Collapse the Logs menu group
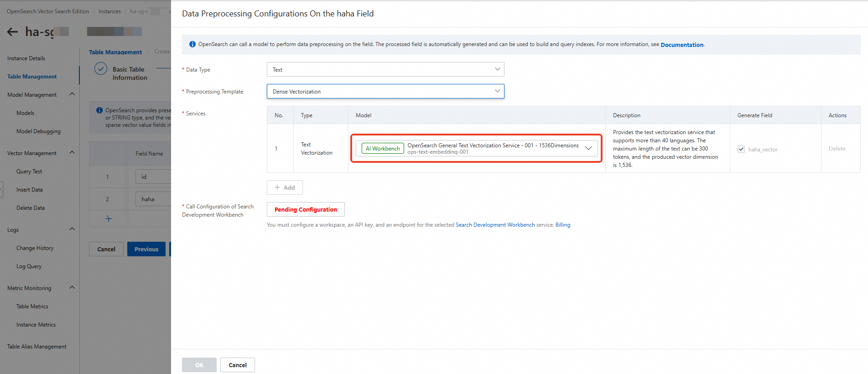This screenshot has width=868, height=374. click(72, 229)
